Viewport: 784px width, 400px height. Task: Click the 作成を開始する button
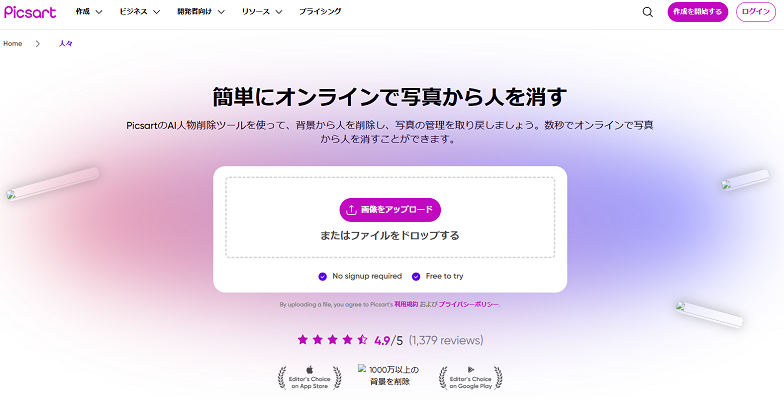coord(698,12)
